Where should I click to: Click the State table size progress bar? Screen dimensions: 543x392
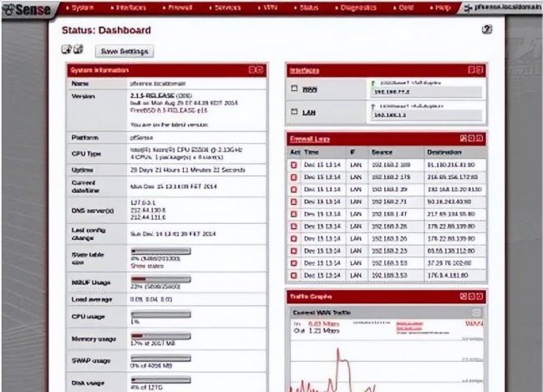160,251
